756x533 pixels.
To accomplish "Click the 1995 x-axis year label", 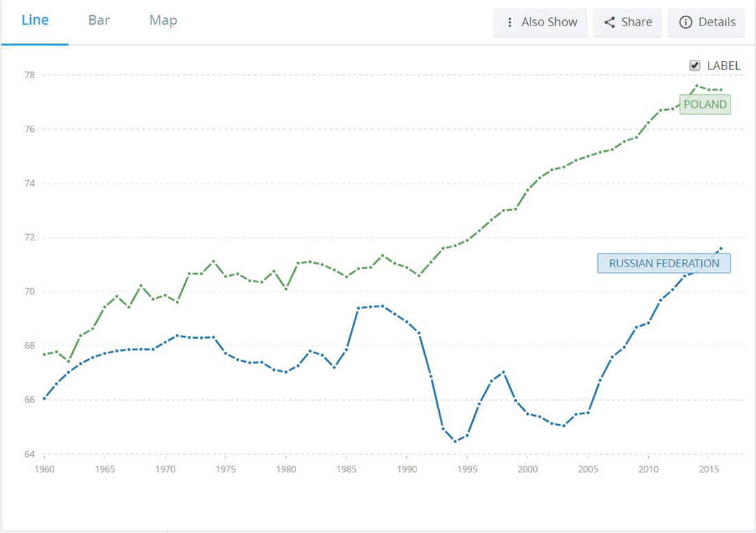I will pos(467,469).
